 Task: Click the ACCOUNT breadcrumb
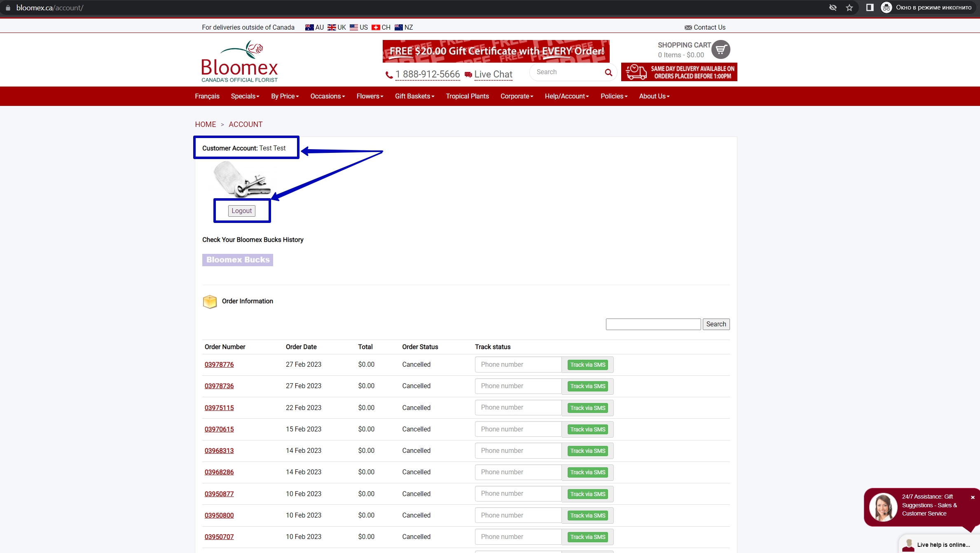246,124
